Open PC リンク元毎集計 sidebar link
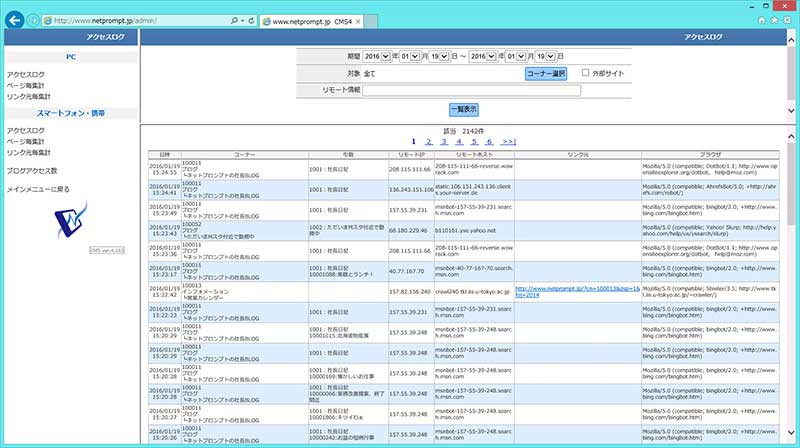Image resolution: width=800 pixels, height=448 pixels. pyautogui.click(x=29, y=96)
